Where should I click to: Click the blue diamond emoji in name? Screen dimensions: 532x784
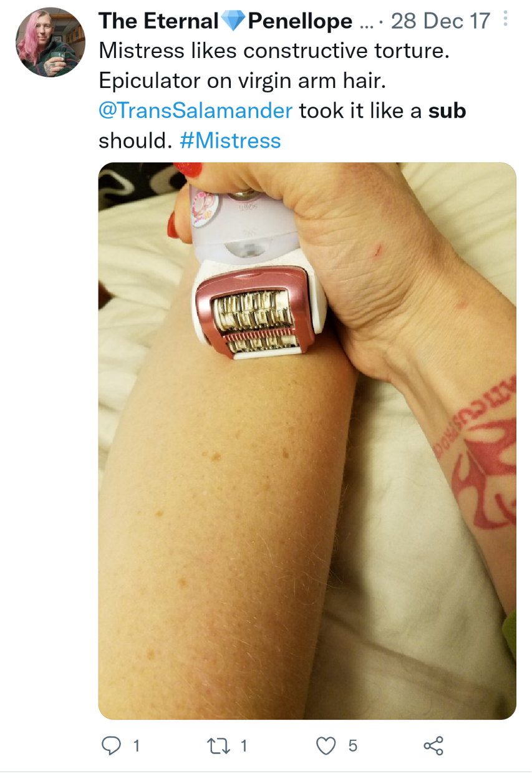(x=233, y=22)
